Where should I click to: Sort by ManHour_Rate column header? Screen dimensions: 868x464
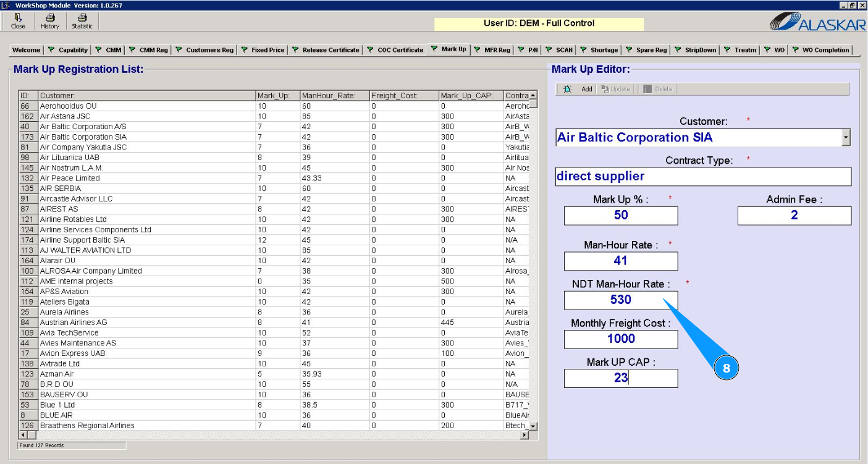point(333,96)
